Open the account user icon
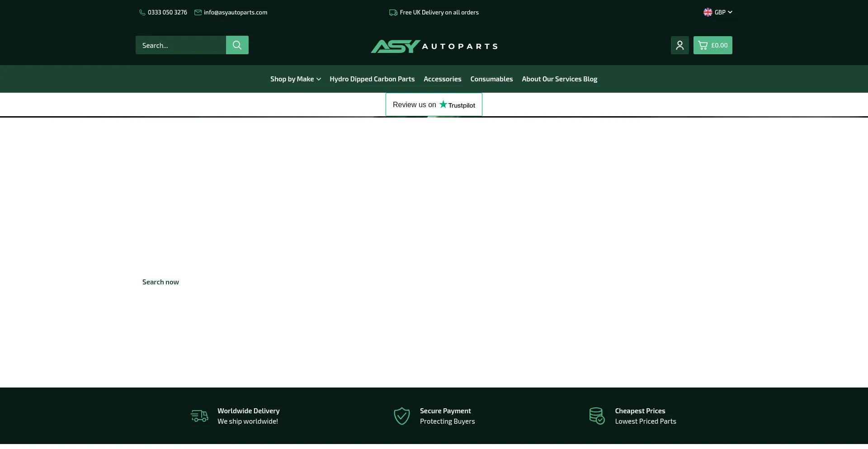 pyautogui.click(x=679, y=45)
